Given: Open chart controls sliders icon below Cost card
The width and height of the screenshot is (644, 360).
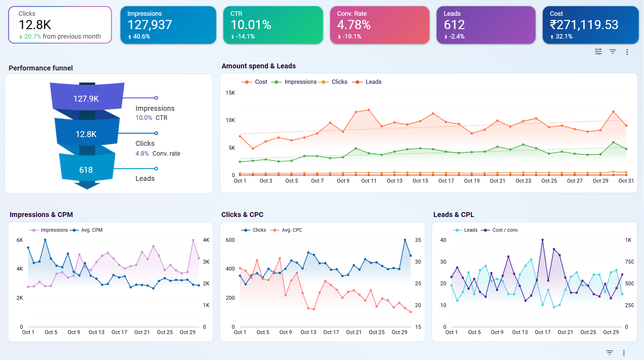Looking at the screenshot, I should coord(598,52).
